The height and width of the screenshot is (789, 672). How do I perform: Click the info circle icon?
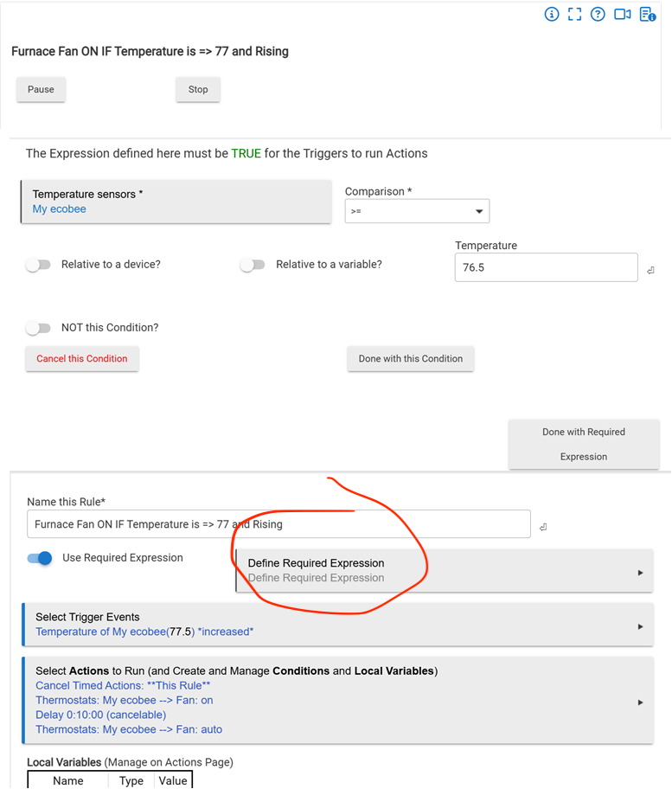[552, 15]
